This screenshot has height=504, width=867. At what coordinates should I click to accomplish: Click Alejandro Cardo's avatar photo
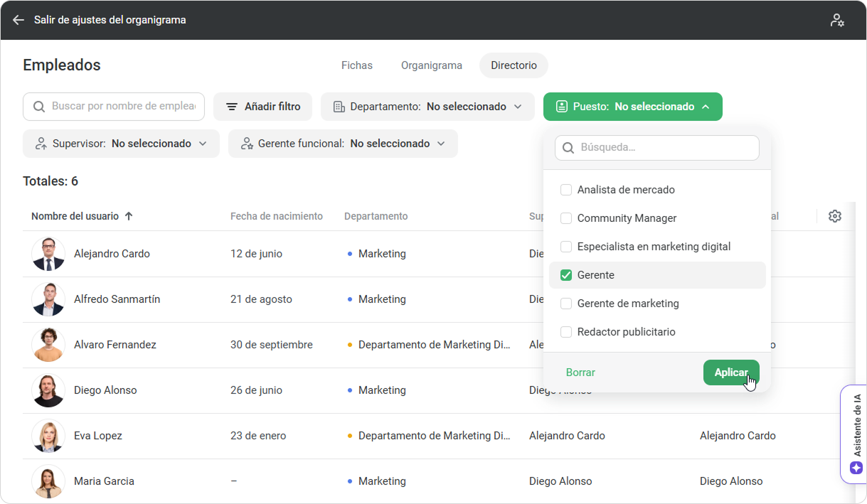tap(48, 254)
